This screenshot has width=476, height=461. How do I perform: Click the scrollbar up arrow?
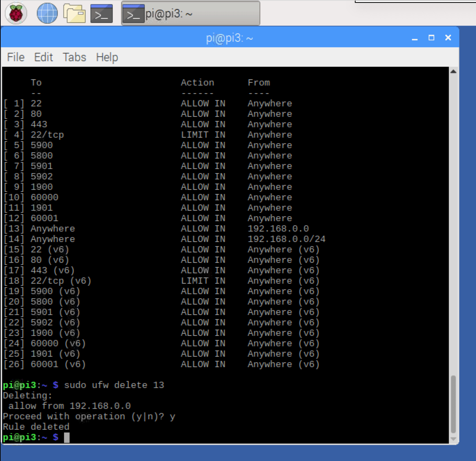[453, 72]
